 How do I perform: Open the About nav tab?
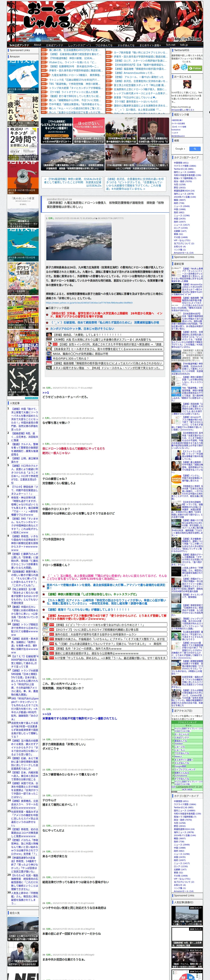coord(37,45)
